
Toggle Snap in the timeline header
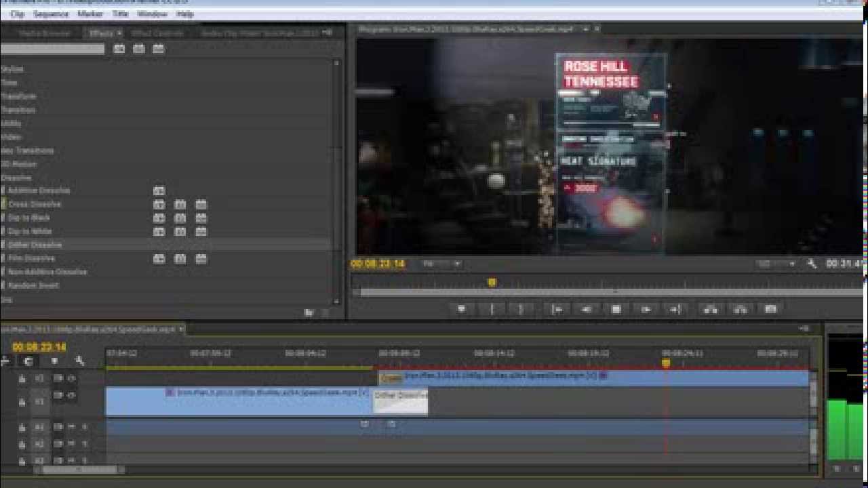coord(28,361)
